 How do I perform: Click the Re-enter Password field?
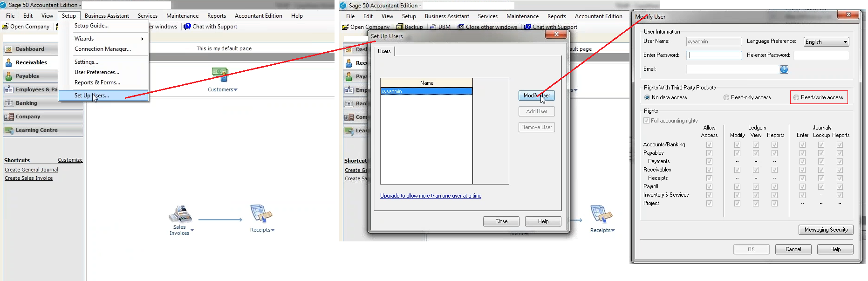pos(821,55)
